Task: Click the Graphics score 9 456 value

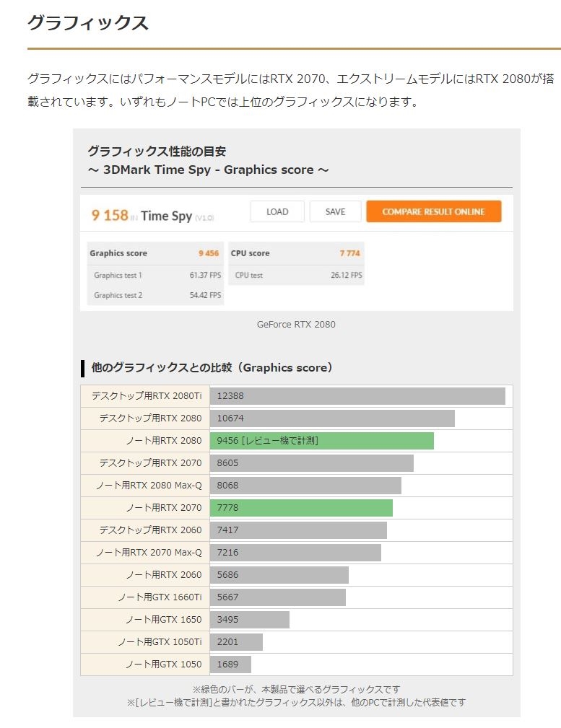Action: click(x=209, y=253)
